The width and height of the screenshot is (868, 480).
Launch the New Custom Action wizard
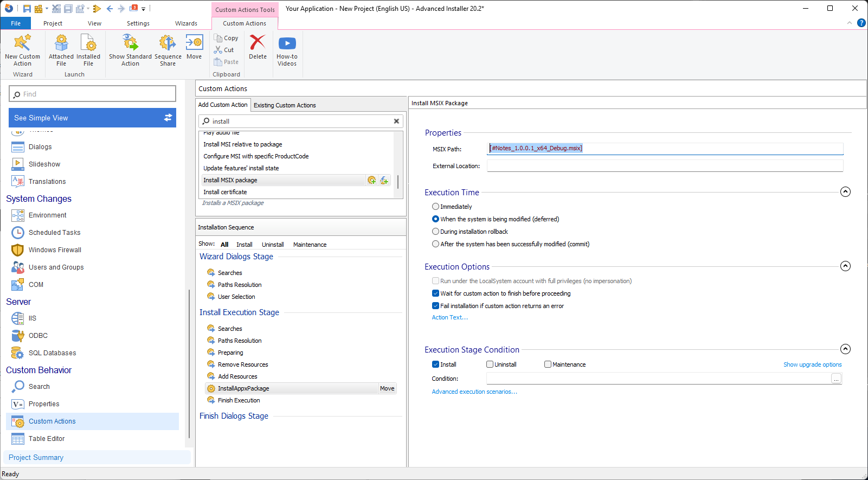click(22, 50)
